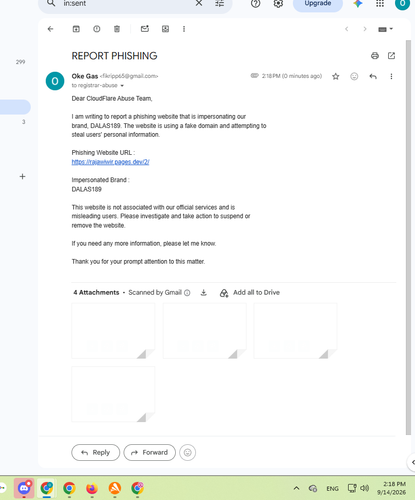Click into the in:sent search field
415x500 pixels.
(x=127, y=3)
